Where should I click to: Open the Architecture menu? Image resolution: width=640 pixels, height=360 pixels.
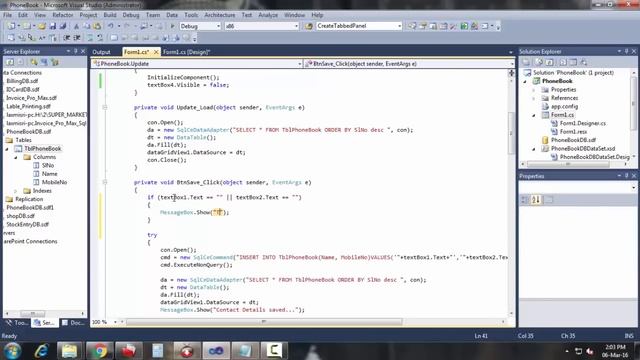point(220,15)
